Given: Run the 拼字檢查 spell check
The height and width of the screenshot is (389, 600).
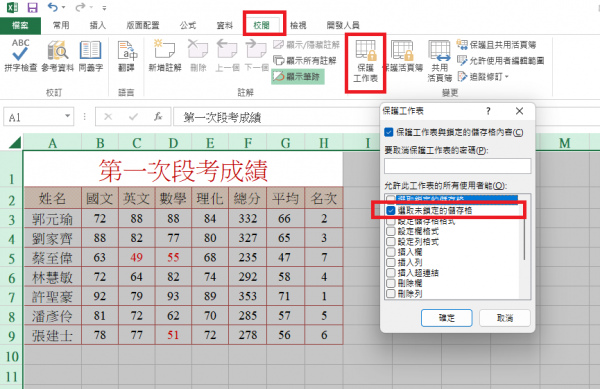Looking at the screenshot, I should pyautogui.click(x=20, y=56).
